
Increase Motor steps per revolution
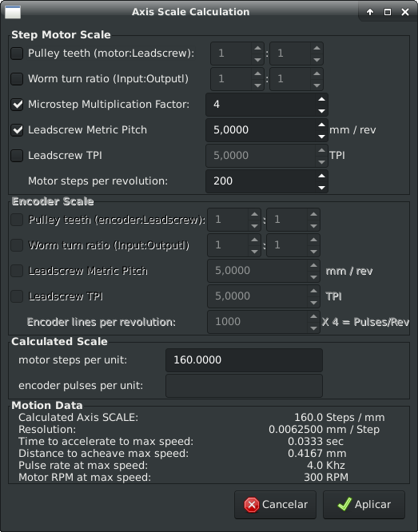point(321,176)
